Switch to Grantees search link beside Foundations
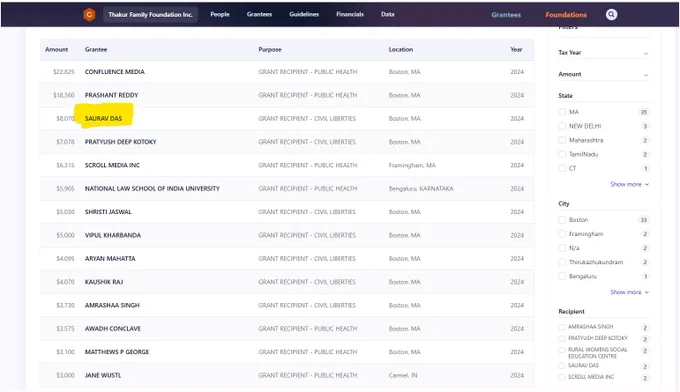This screenshot has width=680, height=392. pos(506,15)
